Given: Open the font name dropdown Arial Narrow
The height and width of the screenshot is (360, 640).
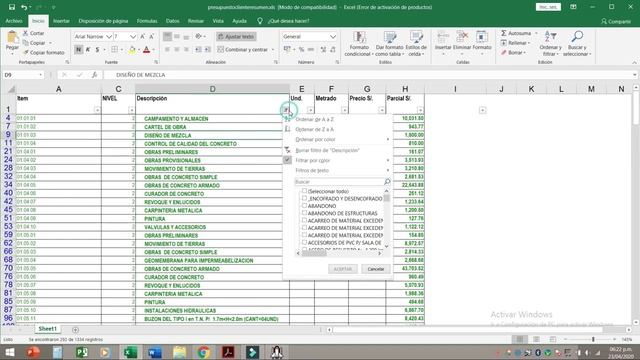Looking at the screenshot, I should click(x=109, y=37).
